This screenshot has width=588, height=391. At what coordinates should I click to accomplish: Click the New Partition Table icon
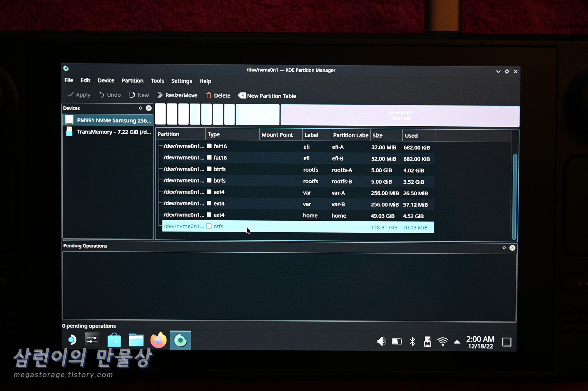242,95
